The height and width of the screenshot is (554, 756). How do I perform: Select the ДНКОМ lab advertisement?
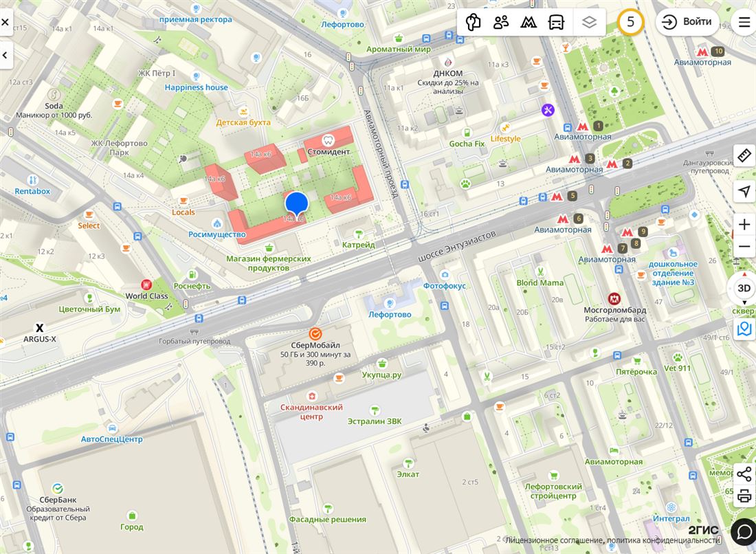tap(448, 76)
